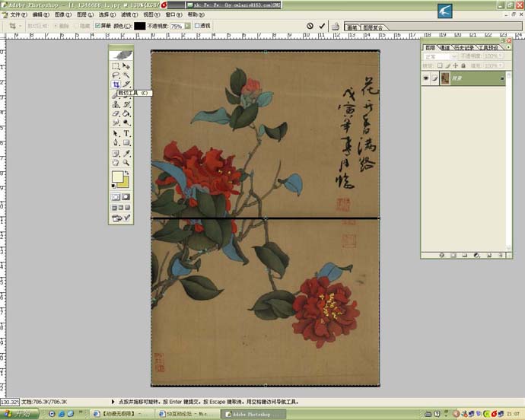The height and width of the screenshot is (420, 525).
Task: Open the Filter (滤镜) menu
Action: point(129,14)
